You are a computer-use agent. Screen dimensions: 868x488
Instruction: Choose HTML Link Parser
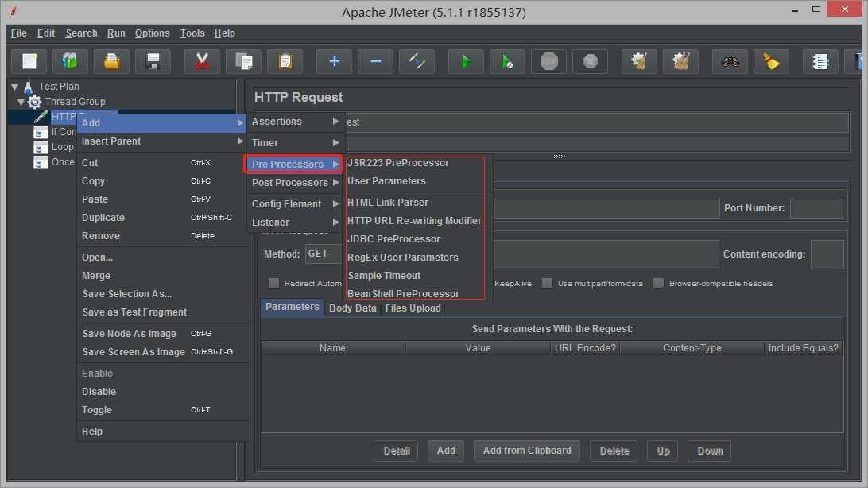388,203
